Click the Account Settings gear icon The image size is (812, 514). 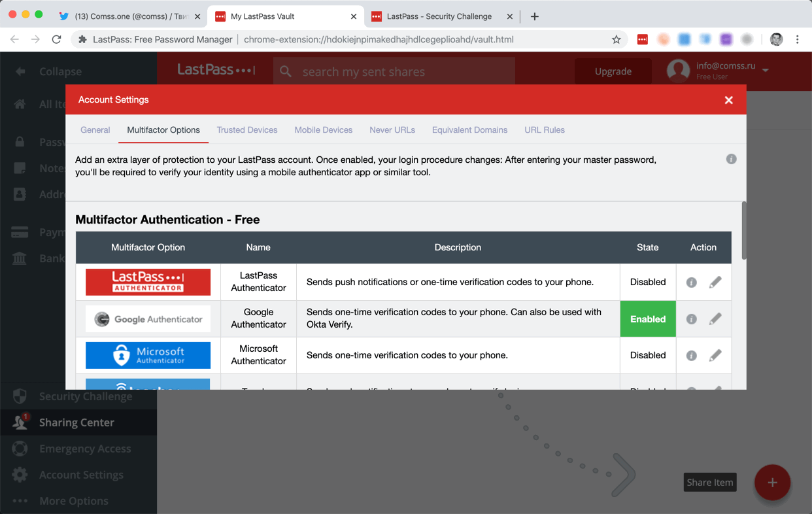(20, 475)
